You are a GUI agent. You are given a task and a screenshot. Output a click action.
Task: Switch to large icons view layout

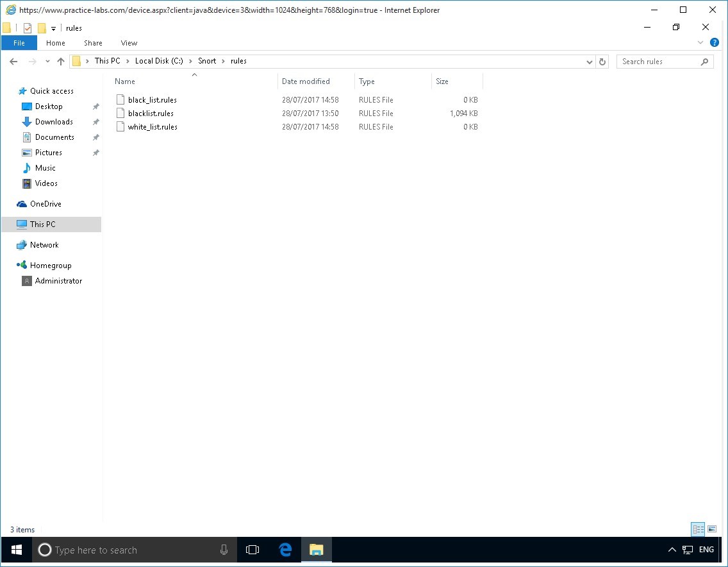pos(712,529)
